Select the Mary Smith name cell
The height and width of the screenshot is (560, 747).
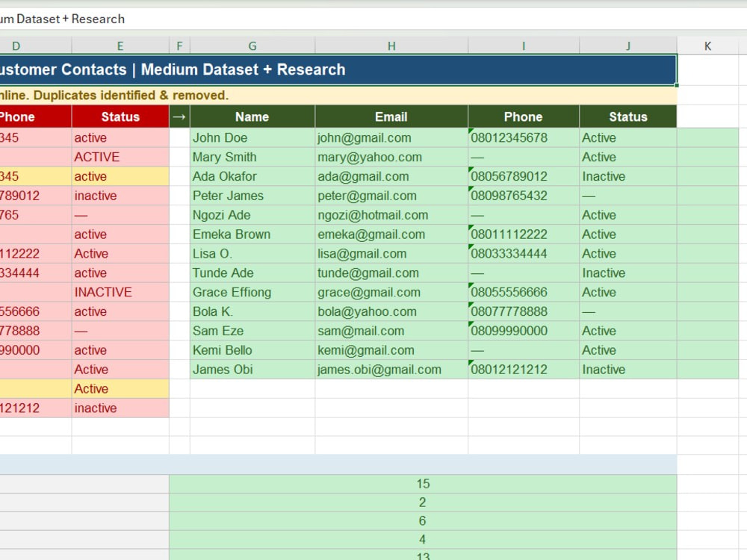pos(252,157)
